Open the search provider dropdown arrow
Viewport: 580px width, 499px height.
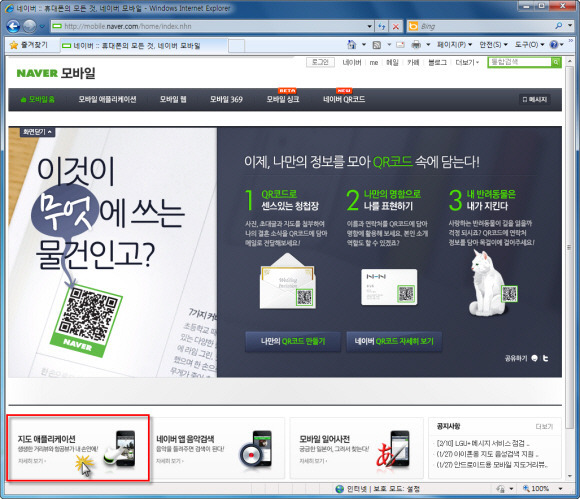tap(570, 26)
